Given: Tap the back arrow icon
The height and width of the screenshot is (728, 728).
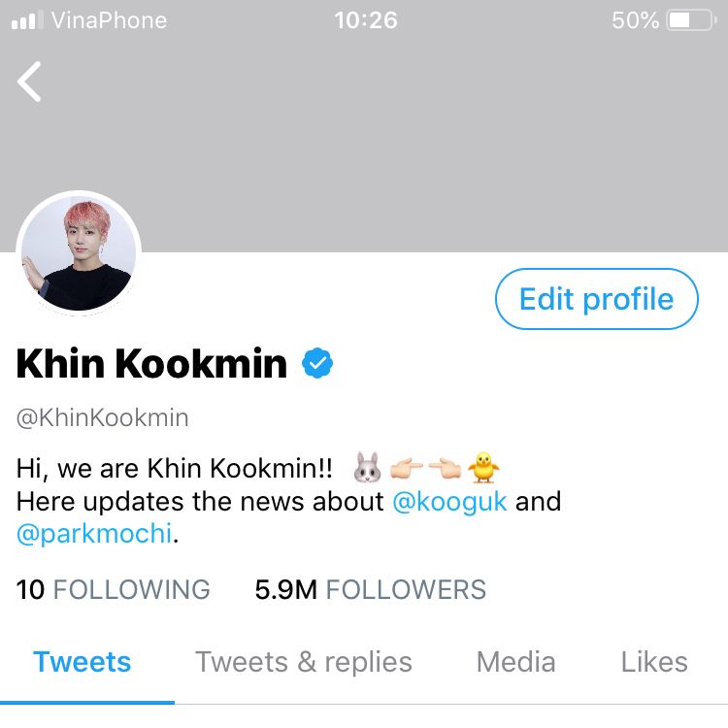Looking at the screenshot, I should coord(29,82).
